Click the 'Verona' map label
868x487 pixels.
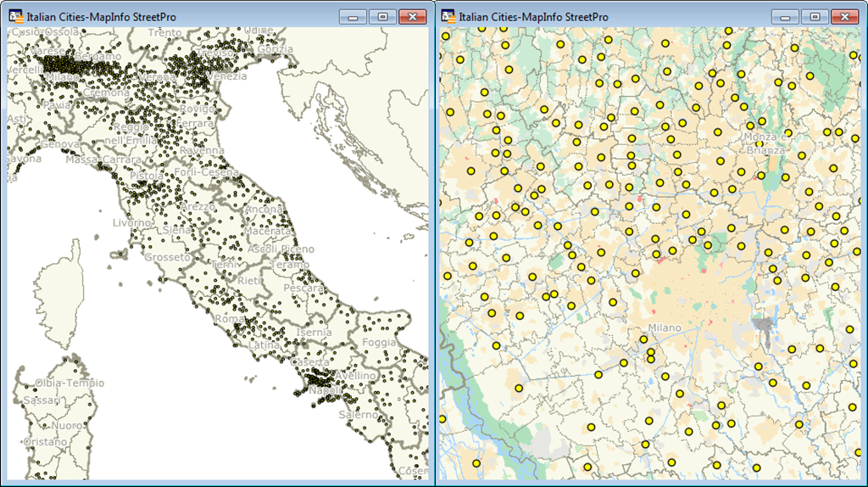157,78
